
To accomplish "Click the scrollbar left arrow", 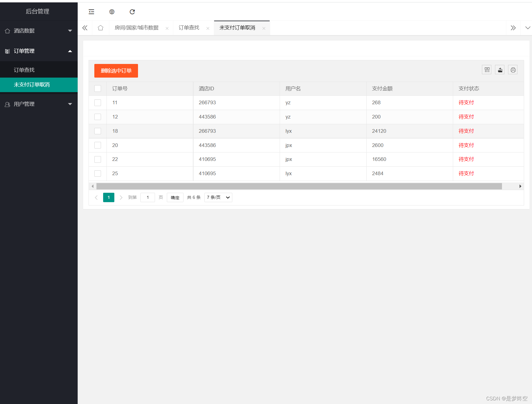I will [93, 186].
